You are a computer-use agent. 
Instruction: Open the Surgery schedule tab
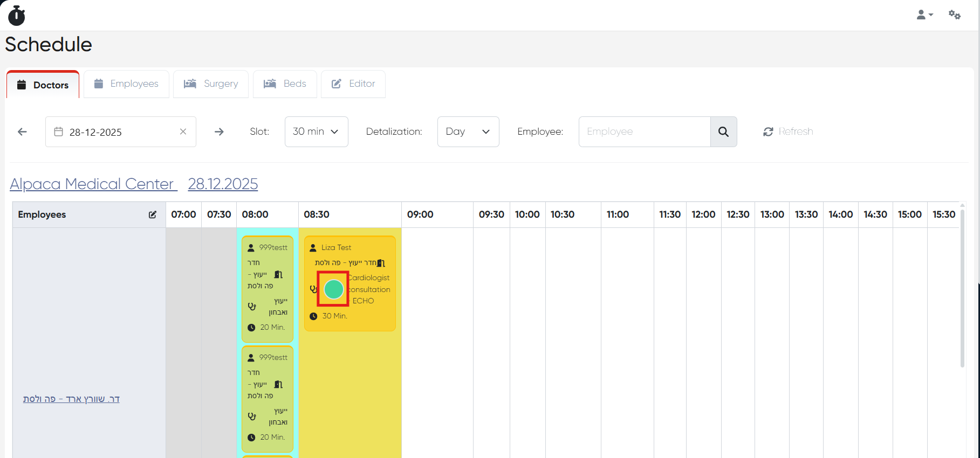[211, 84]
